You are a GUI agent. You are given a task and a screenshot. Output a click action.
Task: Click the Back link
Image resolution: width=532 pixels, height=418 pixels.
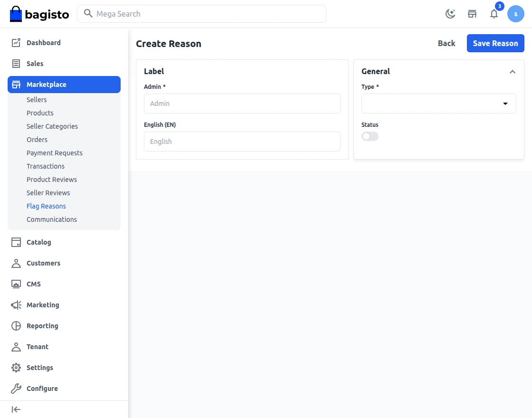coord(446,43)
